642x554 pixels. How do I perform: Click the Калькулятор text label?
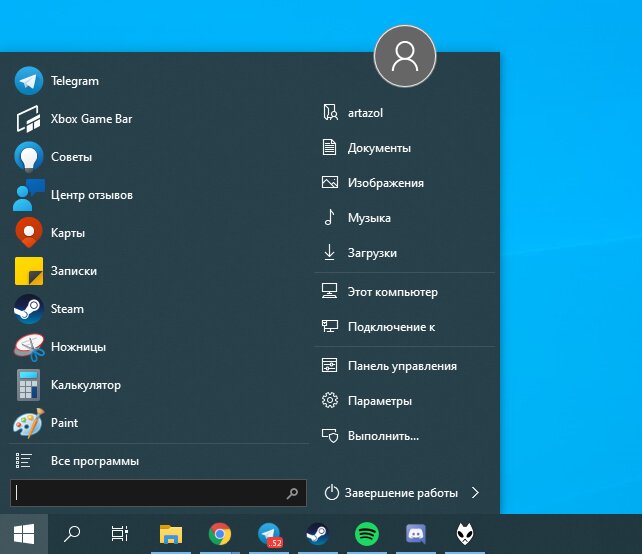point(86,385)
